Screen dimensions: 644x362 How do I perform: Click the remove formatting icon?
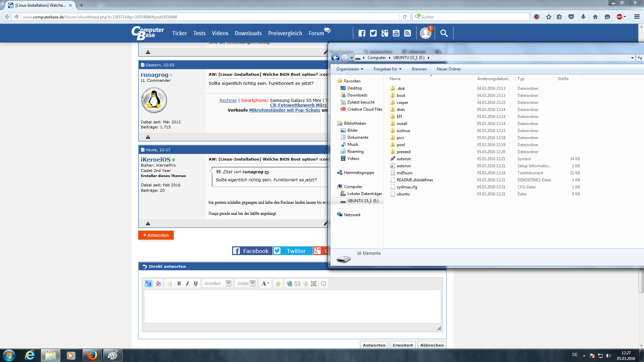pyautogui.click(x=158, y=284)
